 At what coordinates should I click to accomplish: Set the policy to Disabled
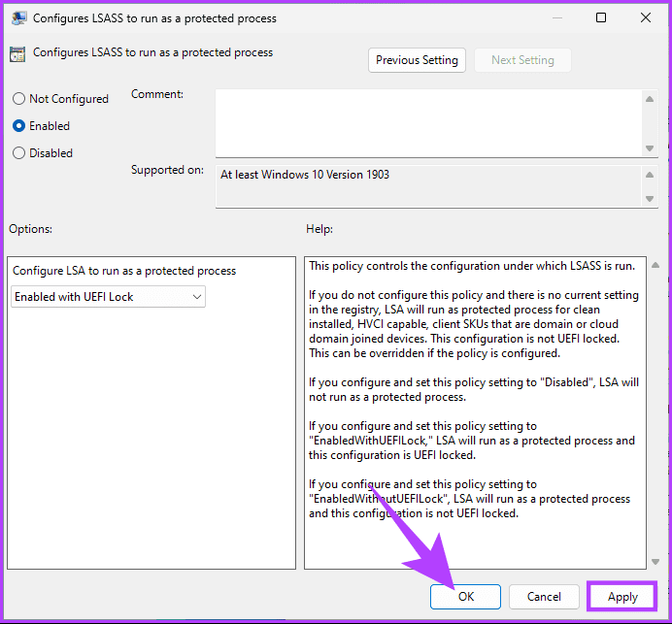tap(19, 153)
